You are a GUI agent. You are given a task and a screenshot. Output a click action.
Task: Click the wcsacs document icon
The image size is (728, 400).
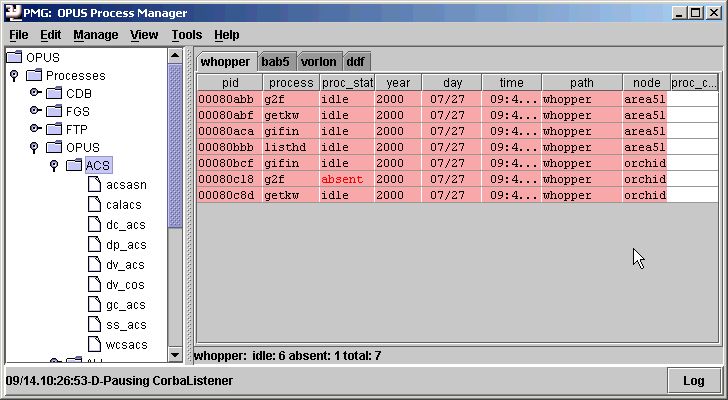coord(94,345)
